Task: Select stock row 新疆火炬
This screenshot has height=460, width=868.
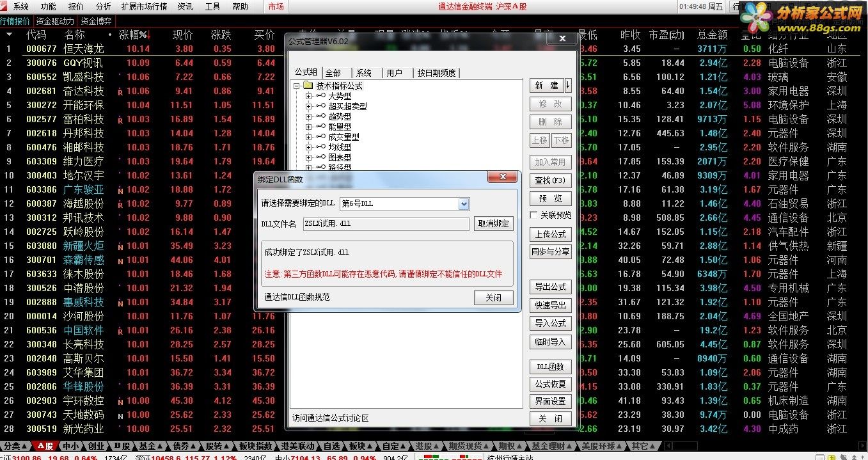Action: [83, 246]
